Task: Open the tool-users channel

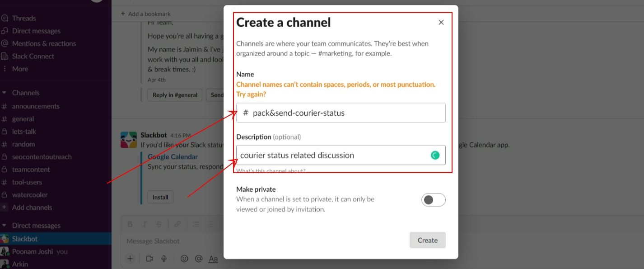Action: (x=27, y=182)
